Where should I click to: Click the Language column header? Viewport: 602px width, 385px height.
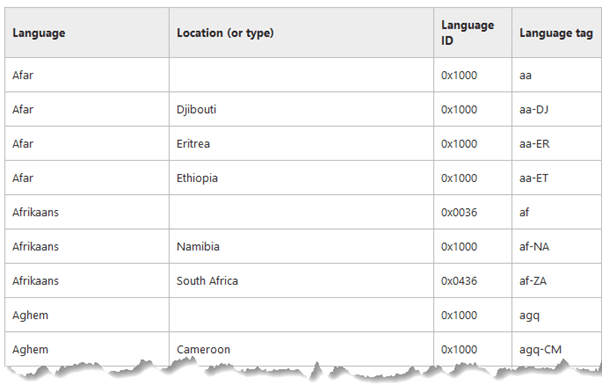click(39, 33)
